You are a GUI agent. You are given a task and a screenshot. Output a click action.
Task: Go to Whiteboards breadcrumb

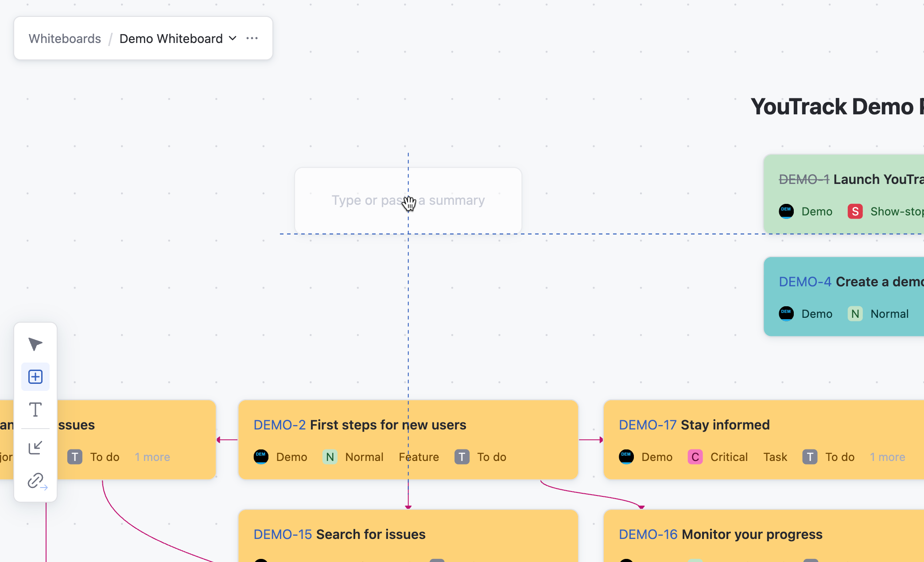[x=65, y=39]
